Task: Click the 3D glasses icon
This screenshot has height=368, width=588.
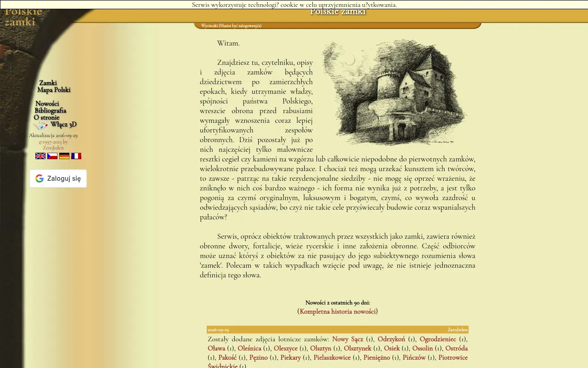Action: 41,126
